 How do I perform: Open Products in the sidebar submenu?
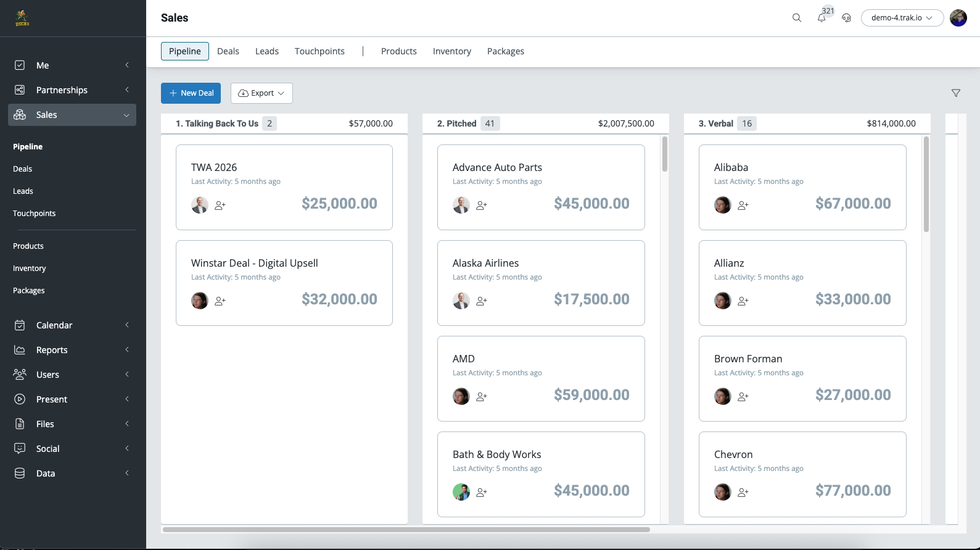[28, 246]
